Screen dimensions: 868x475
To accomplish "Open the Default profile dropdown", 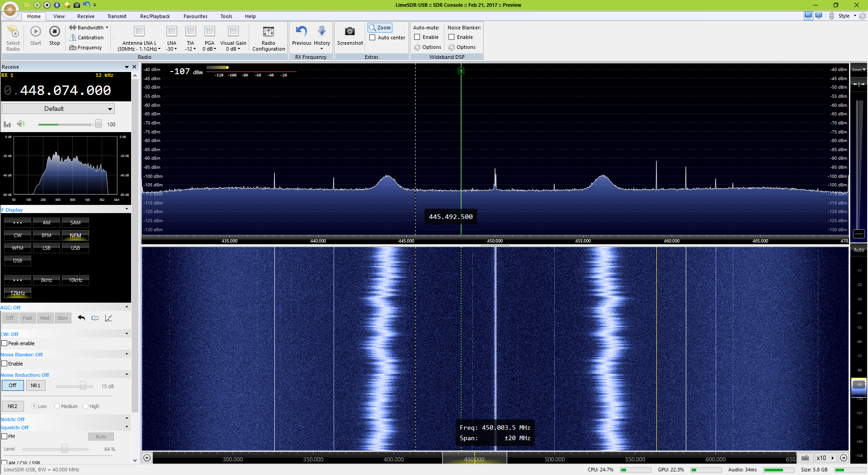I will click(x=58, y=109).
